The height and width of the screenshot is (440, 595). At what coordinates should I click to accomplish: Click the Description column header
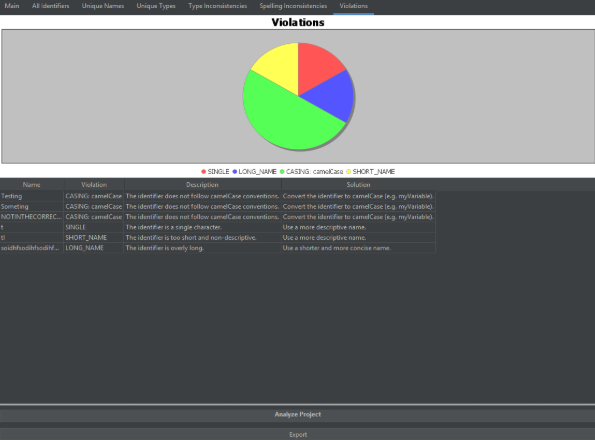(x=202, y=185)
